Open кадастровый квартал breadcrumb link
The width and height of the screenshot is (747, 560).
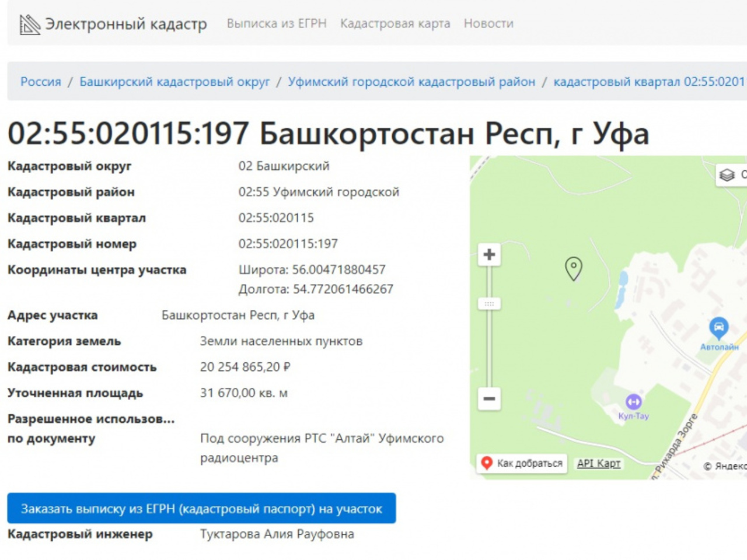pos(649,82)
